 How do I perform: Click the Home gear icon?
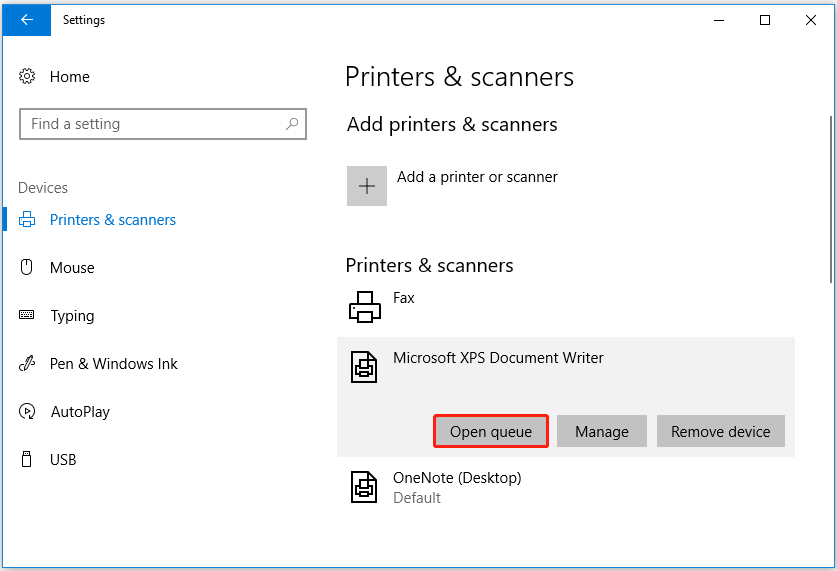click(x=27, y=76)
